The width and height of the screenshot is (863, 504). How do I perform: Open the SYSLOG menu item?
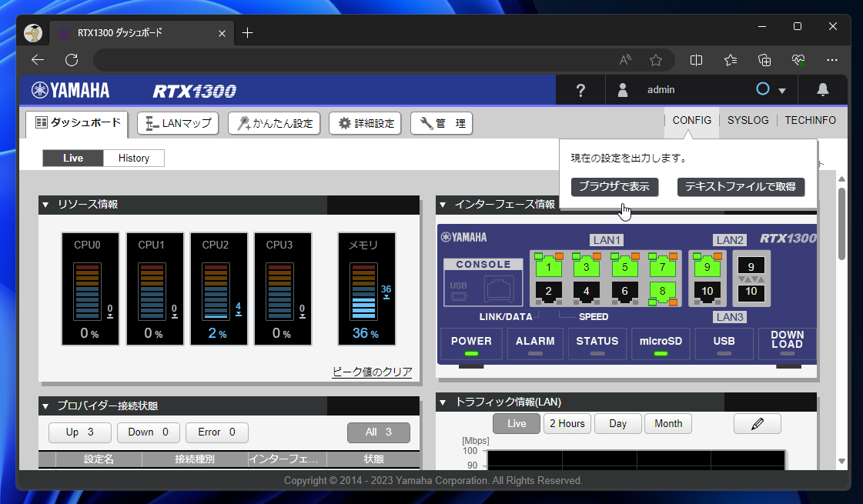tap(748, 120)
